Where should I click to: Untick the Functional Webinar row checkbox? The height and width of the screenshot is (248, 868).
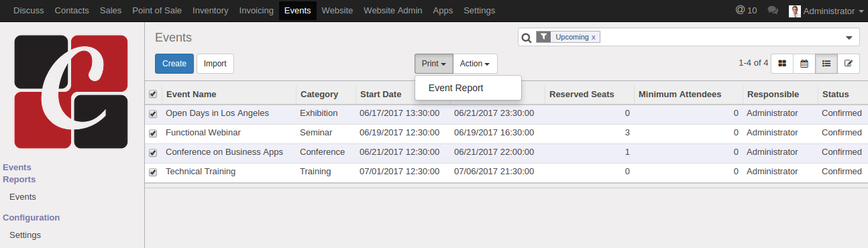(x=153, y=133)
